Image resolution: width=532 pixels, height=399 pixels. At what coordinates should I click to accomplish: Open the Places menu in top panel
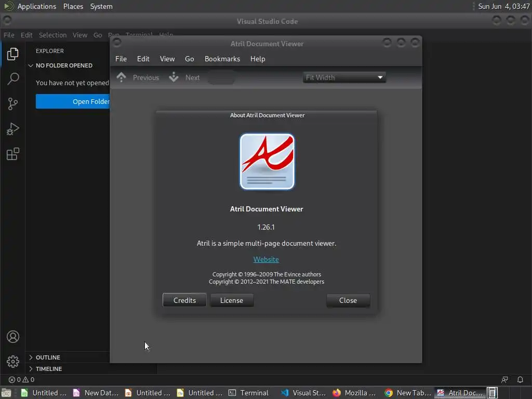73,6
